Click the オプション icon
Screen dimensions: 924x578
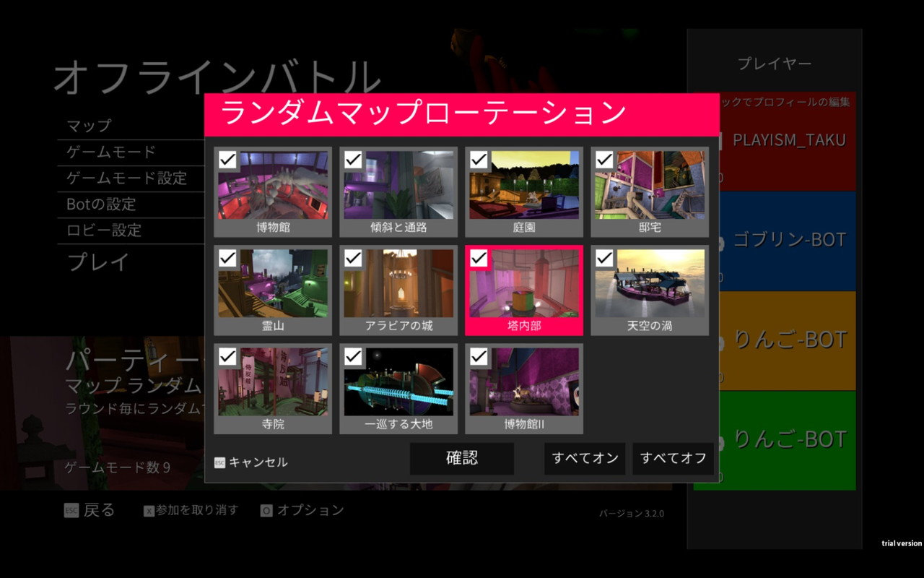coord(266,511)
